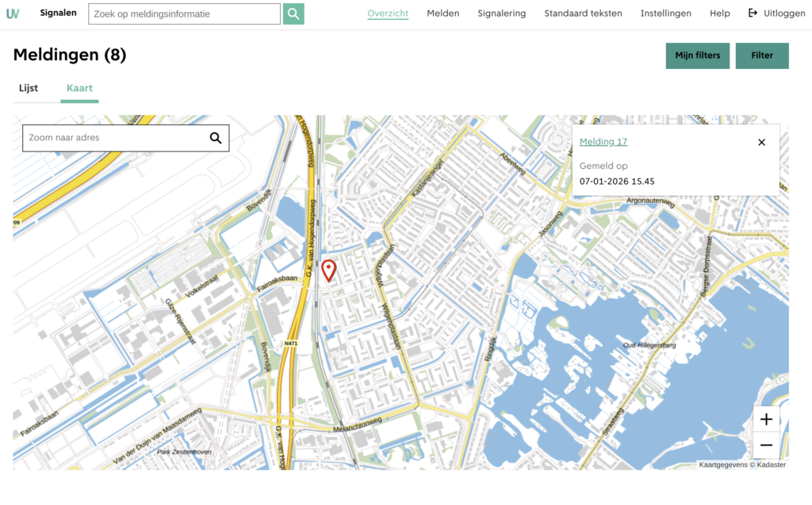Screen dimensions: 812x505
Task: Go to the Melden page
Action: [442, 13]
